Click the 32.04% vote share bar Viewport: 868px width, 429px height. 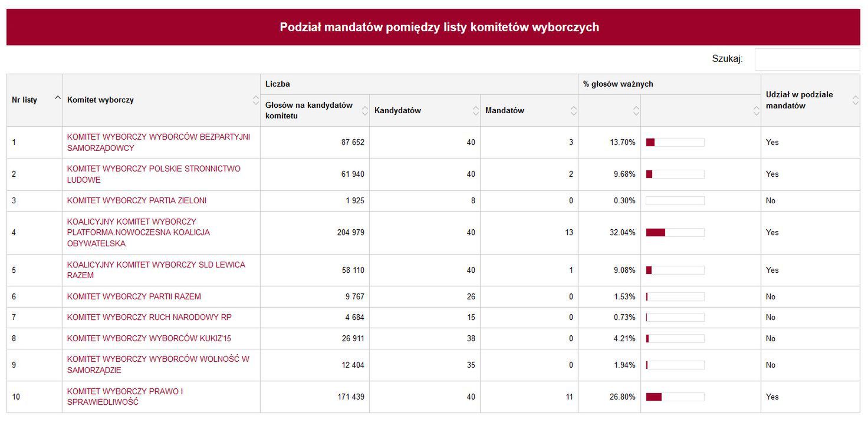(675, 232)
